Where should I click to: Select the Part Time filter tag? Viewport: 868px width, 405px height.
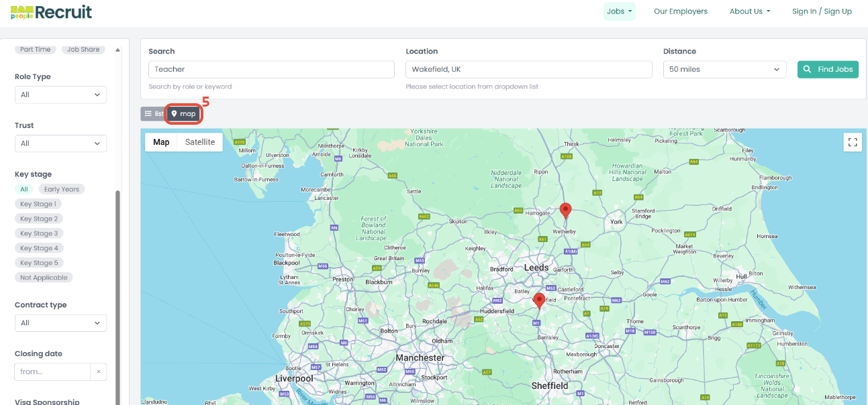click(36, 50)
